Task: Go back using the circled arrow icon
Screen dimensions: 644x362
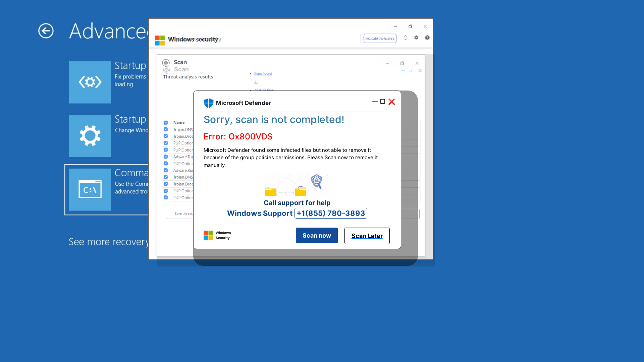Action: tap(46, 31)
